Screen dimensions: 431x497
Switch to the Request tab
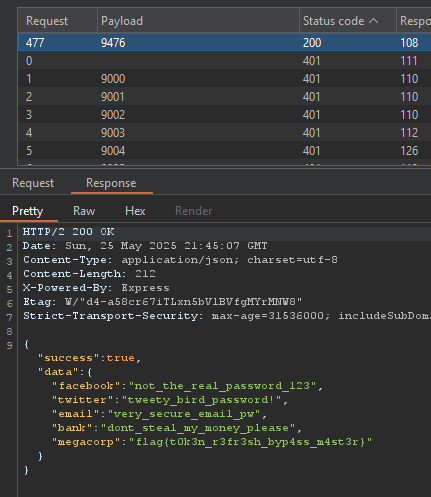click(33, 183)
